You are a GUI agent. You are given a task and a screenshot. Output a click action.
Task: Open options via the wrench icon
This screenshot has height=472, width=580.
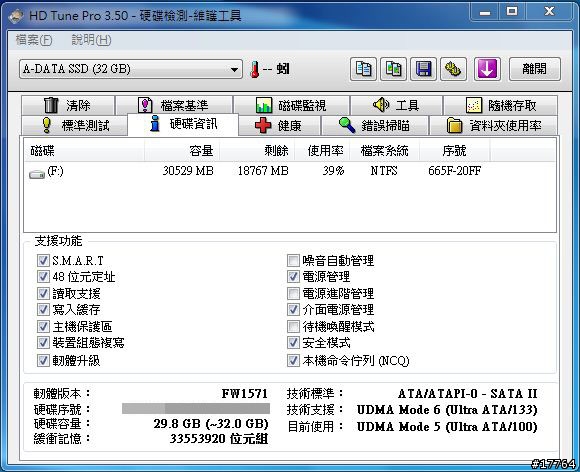453,69
